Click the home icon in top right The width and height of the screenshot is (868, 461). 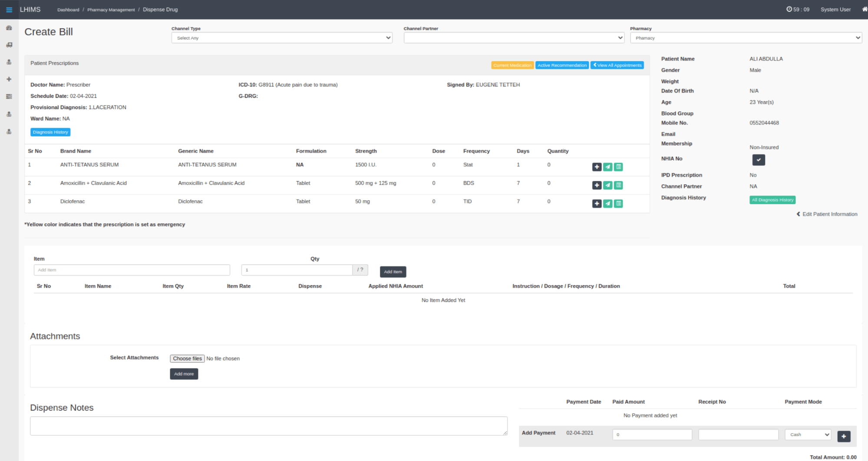point(864,10)
